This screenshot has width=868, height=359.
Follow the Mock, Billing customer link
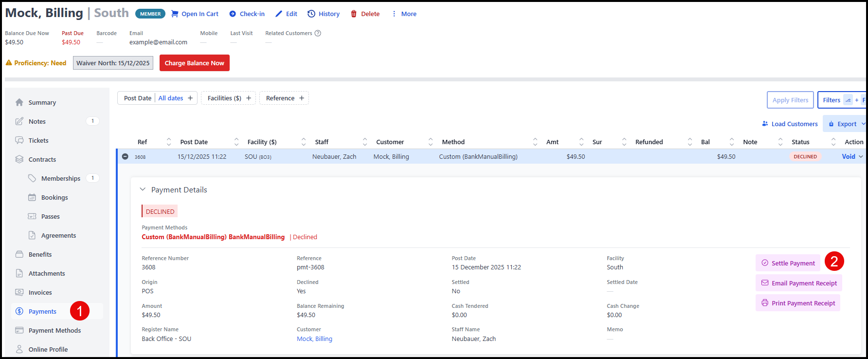pyautogui.click(x=314, y=339)
